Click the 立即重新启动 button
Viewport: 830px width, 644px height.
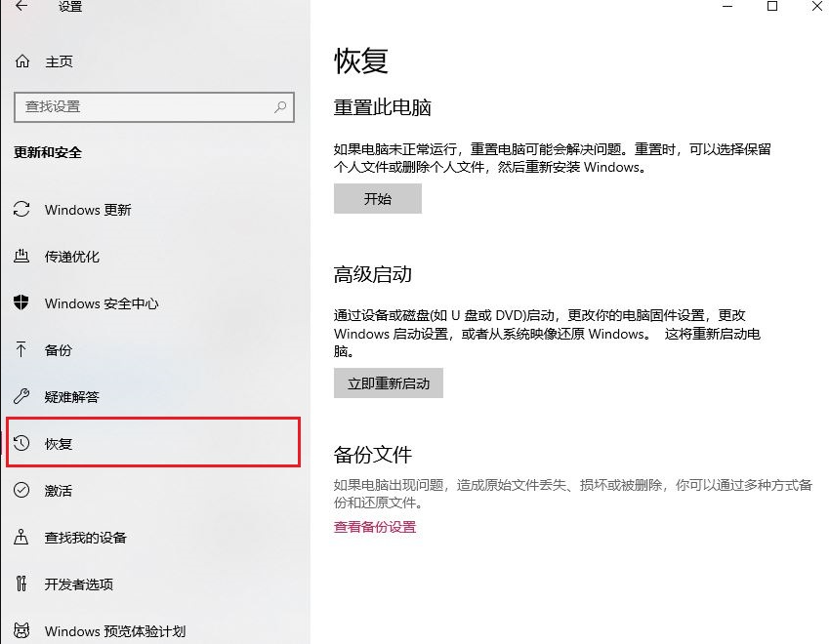(388, 382)
